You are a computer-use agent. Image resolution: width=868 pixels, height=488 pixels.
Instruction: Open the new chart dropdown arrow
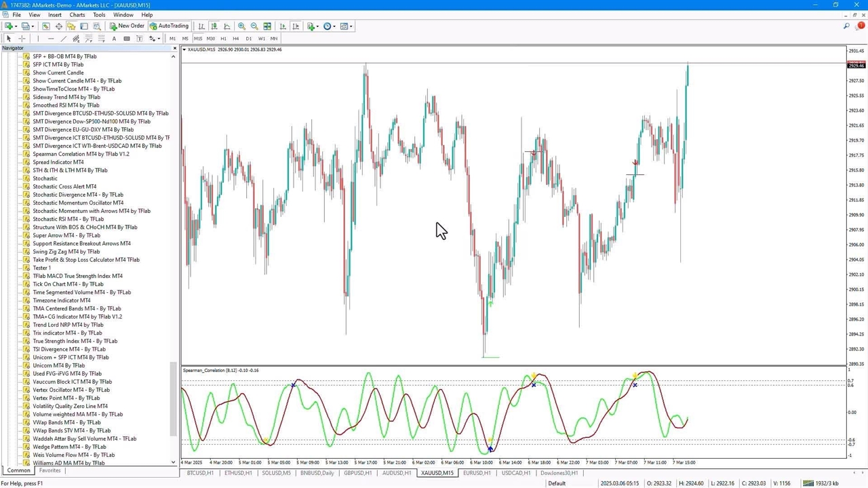click(17, 26)
